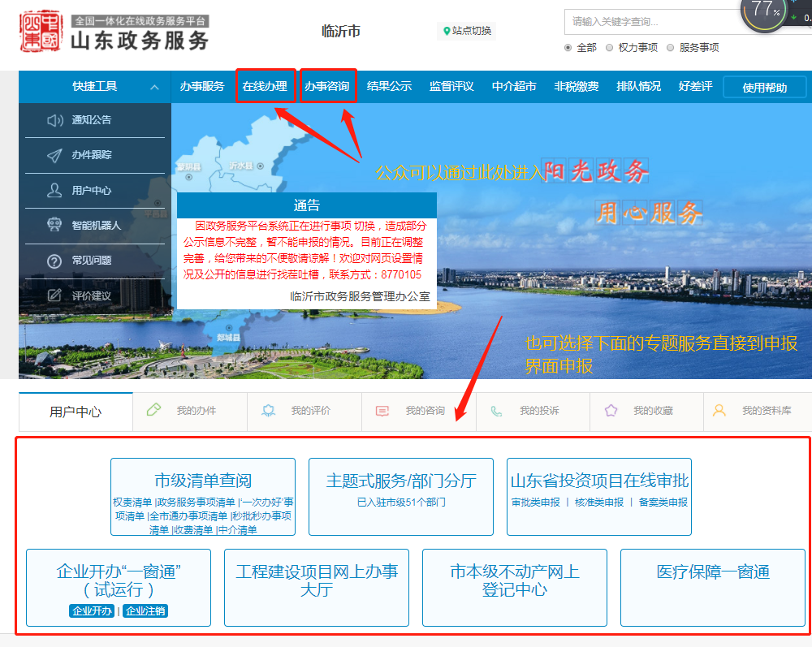This screenshot has width=812, height=647.
Task: Go to 结果公示 in navigation
Action: pos(389,86)
